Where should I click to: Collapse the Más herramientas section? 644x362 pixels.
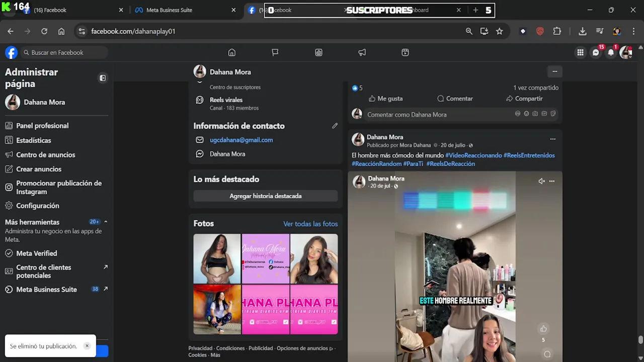click(106, 222)
